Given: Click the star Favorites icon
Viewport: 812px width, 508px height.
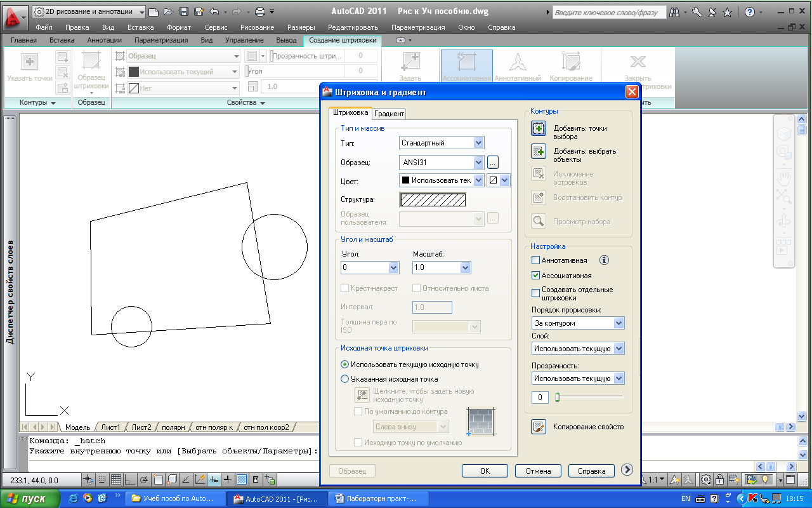Looking at the screenshot, I should click(727, 12).
